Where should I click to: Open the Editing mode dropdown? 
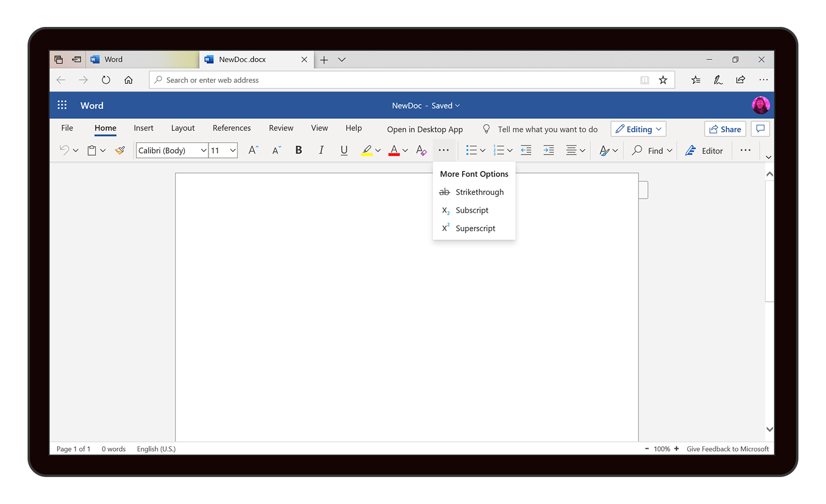point(639,129)
